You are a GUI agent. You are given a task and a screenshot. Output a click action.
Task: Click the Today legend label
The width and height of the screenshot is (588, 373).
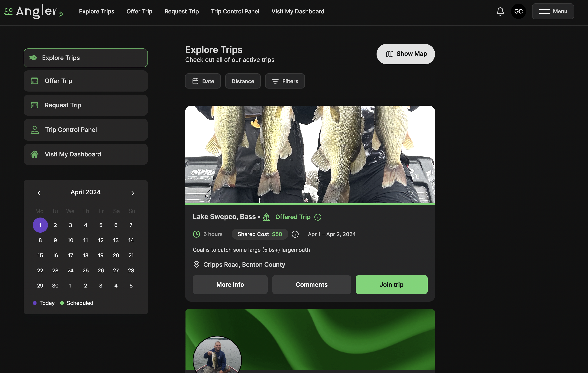[47, 303]
